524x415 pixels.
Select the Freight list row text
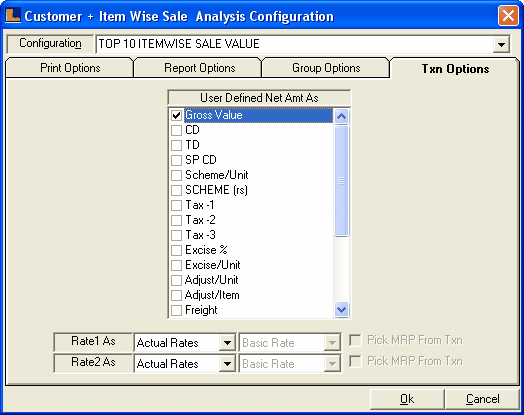coord(201,310)
